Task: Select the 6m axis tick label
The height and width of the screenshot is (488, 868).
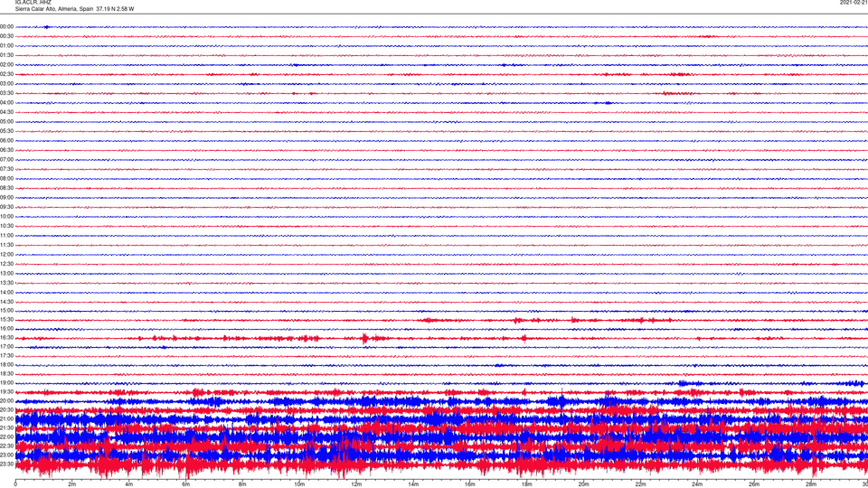Action: (x=186, y=484)
